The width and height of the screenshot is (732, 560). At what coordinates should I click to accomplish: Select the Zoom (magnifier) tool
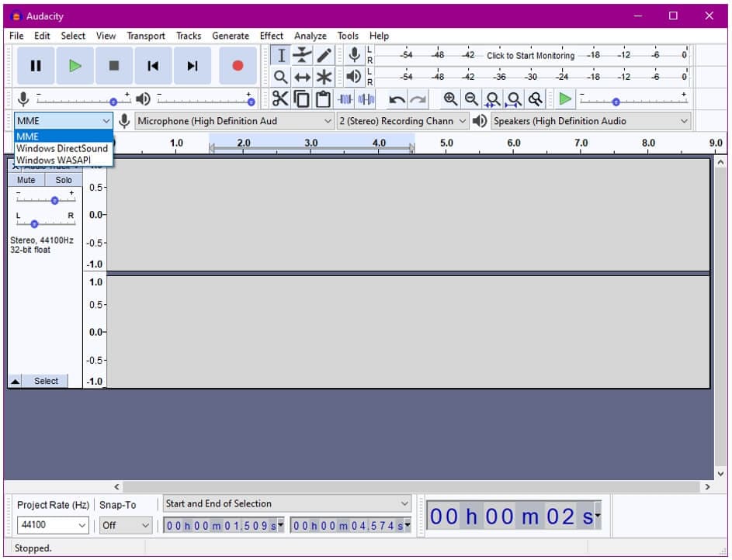tap(281, 77)
